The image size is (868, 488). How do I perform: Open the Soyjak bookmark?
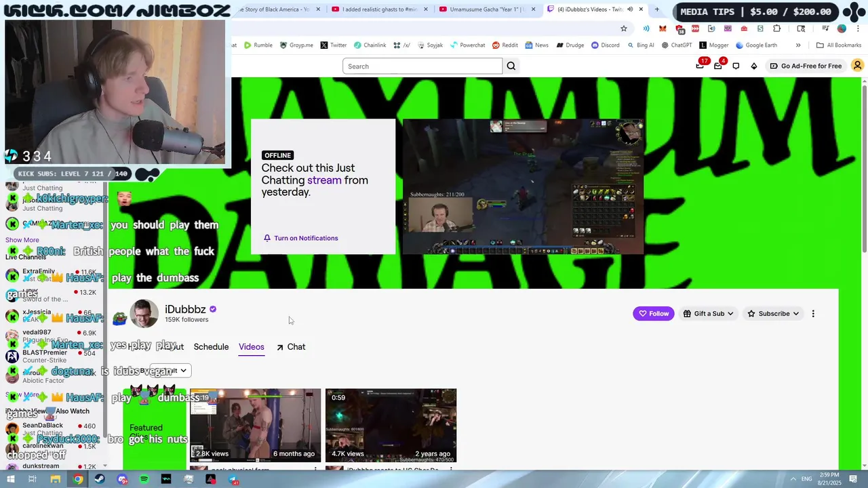coord(430,45)
